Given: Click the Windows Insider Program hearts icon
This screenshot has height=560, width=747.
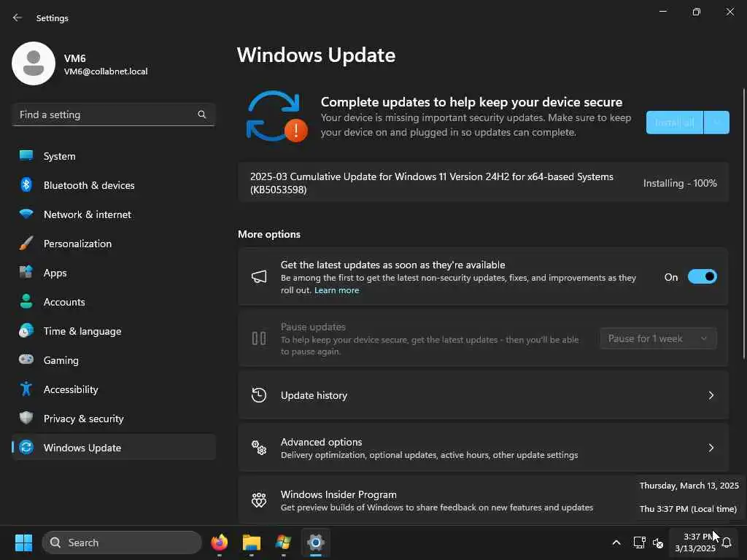Looking at the screenshot, I should (259, 500).
